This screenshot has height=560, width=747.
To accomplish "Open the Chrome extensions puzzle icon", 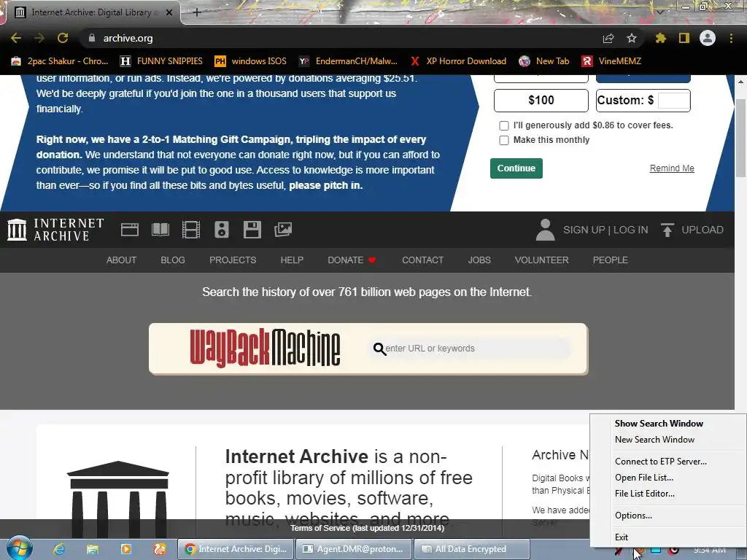I will coord(661,38).
